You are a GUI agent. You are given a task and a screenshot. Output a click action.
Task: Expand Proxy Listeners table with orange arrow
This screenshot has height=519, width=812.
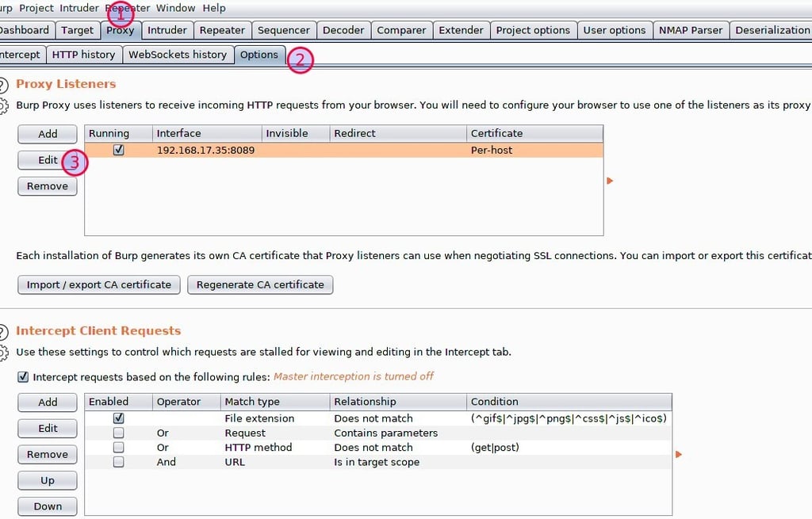coord(610,181)
